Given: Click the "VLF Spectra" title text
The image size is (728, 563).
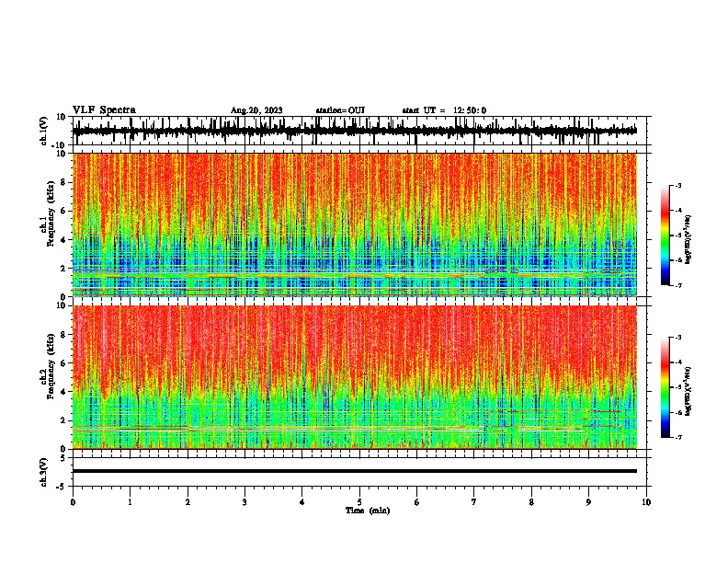Looking at the screenshot, I should coord(104,110).
